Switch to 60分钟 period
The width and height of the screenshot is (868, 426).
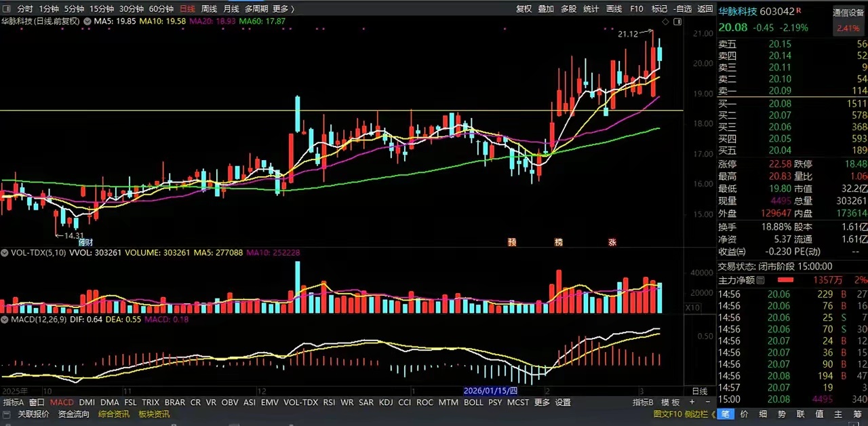tap(161, 9)
